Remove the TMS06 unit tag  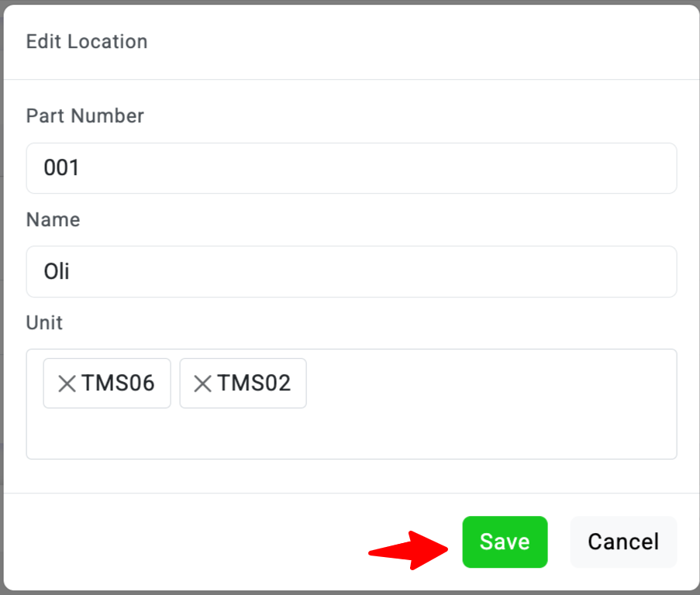tap(67, 383)
